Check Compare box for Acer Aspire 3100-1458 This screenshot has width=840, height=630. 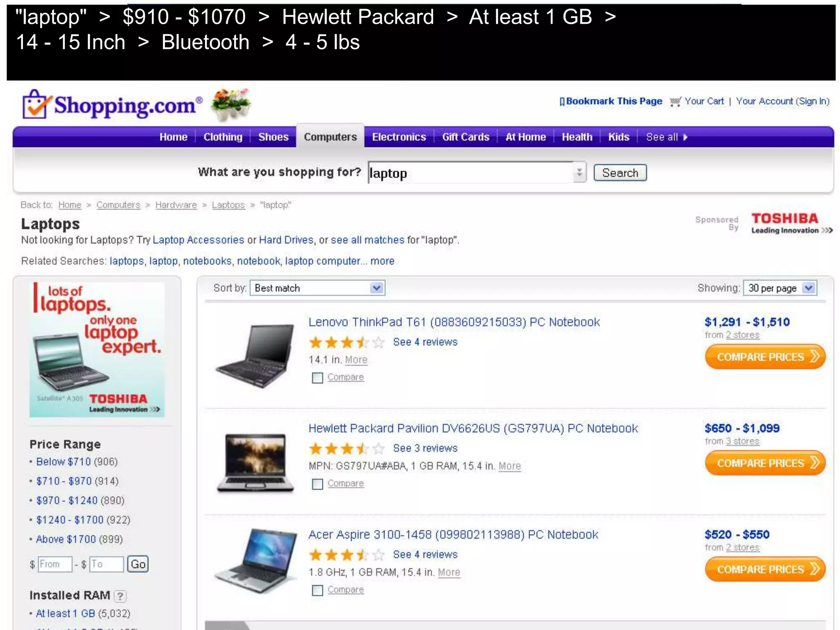pos(317,590)
